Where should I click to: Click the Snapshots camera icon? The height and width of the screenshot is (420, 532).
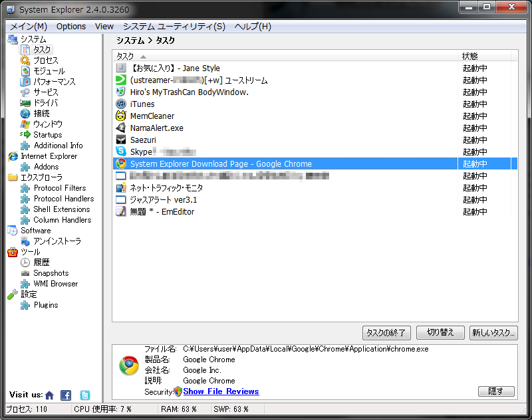point(25,273)
